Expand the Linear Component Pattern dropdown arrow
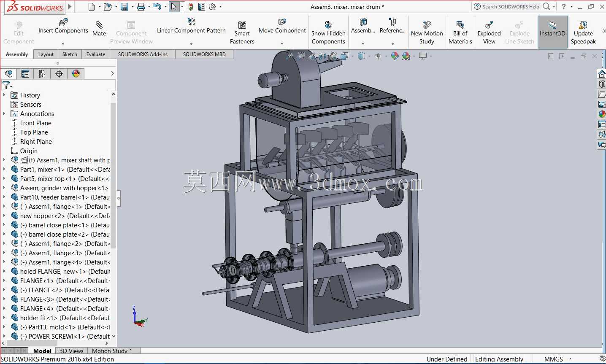Screen dimensions: 606x364 [191, 44]
